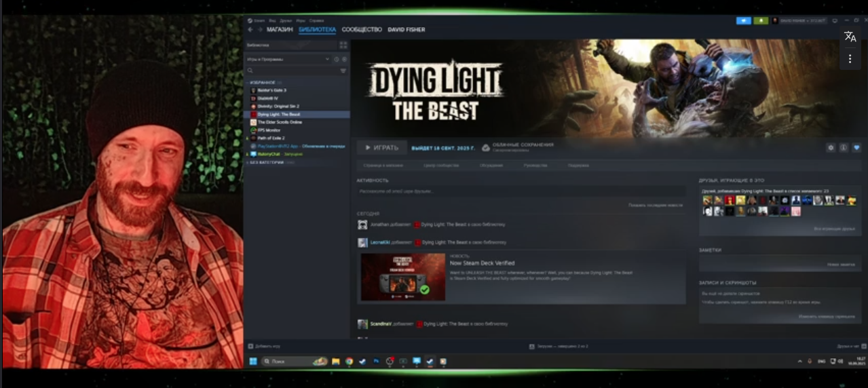The height and width of the screenshot is (388, 868).
Task: Click the first friend avatar in wishlist row
Action: point(708,201)
